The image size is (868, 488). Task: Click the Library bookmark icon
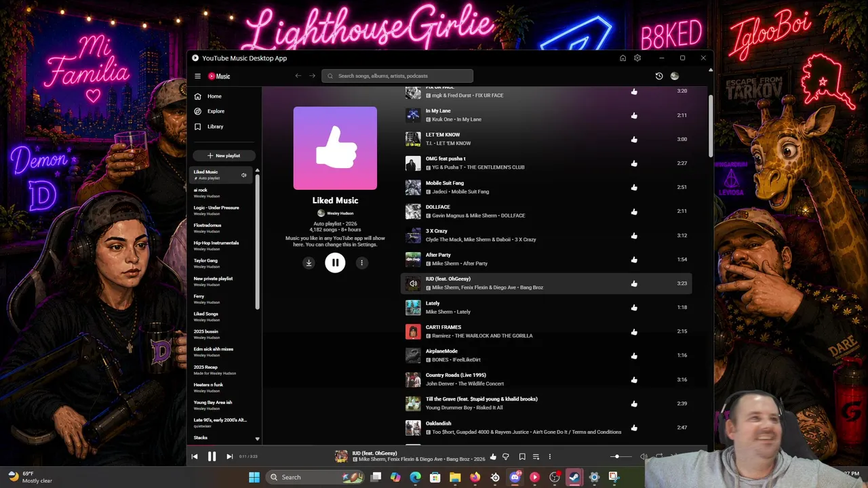(x=197, y=127)
